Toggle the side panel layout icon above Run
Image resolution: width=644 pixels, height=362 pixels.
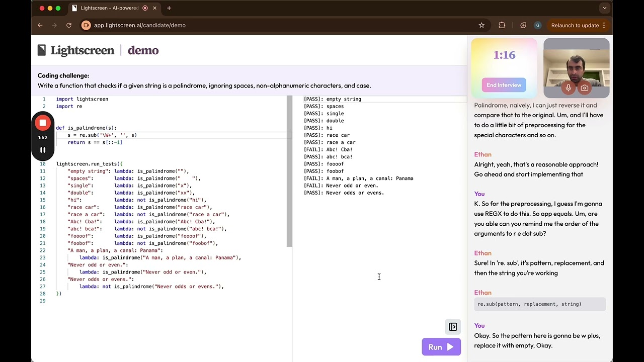453,327
